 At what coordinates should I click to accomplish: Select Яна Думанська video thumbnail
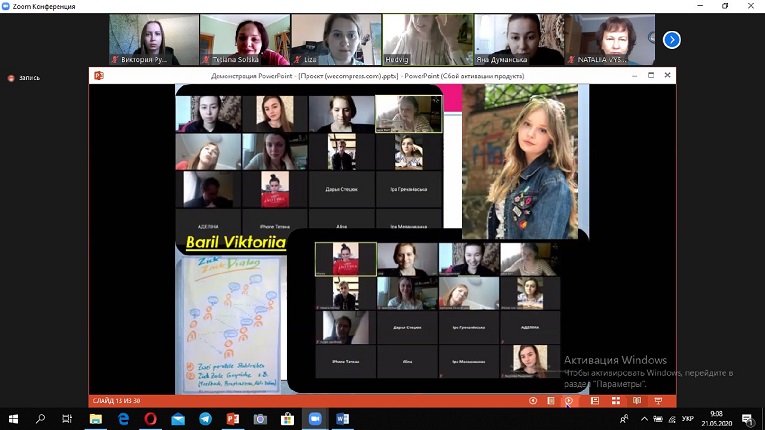519,40
